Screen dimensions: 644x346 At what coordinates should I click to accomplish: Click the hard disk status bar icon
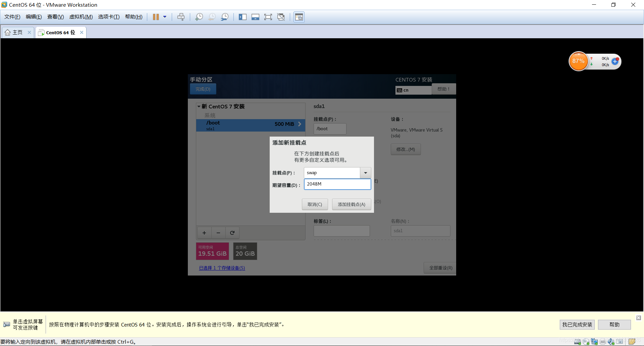(x=578, y=342)
